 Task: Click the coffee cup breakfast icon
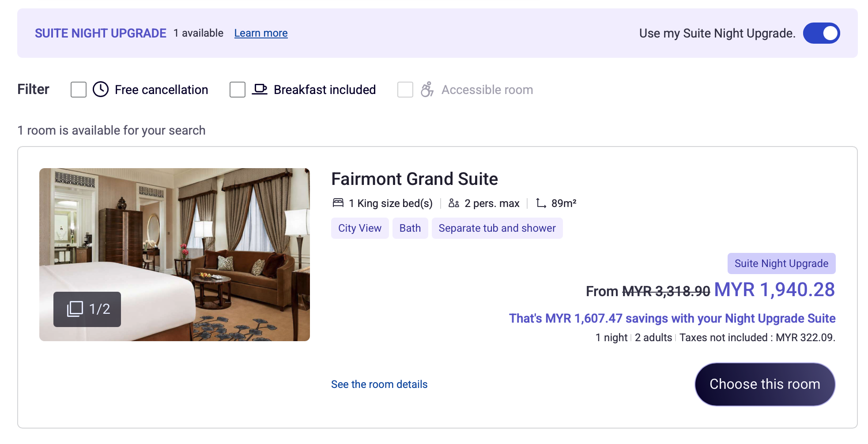260,89
